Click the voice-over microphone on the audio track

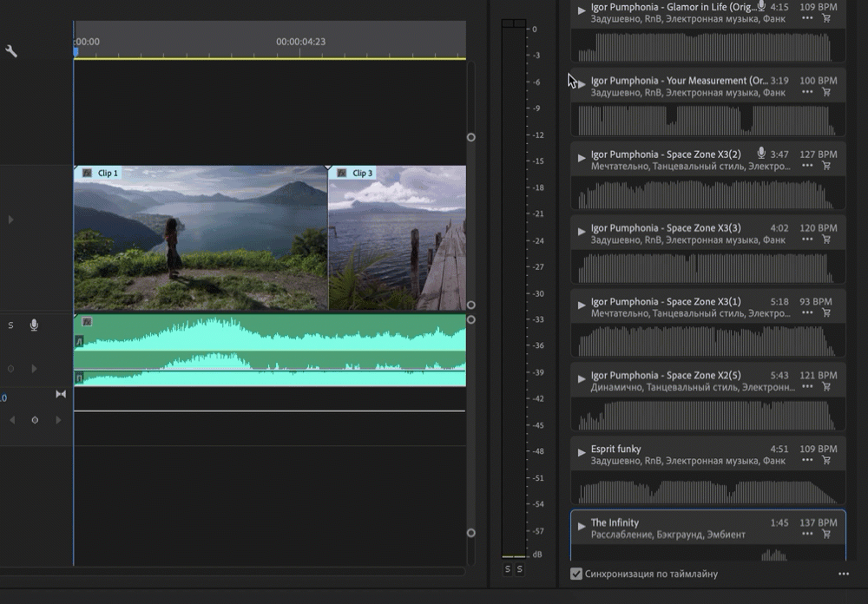tap(34, 325)
